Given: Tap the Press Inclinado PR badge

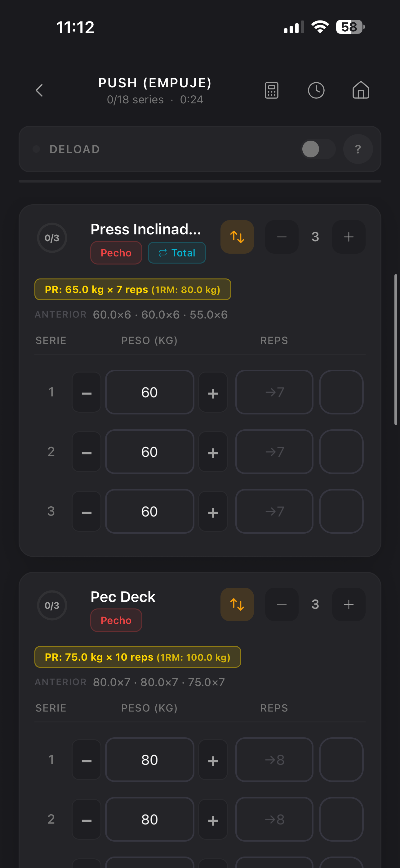Looking at the screenshot, I should click(133, 289).
